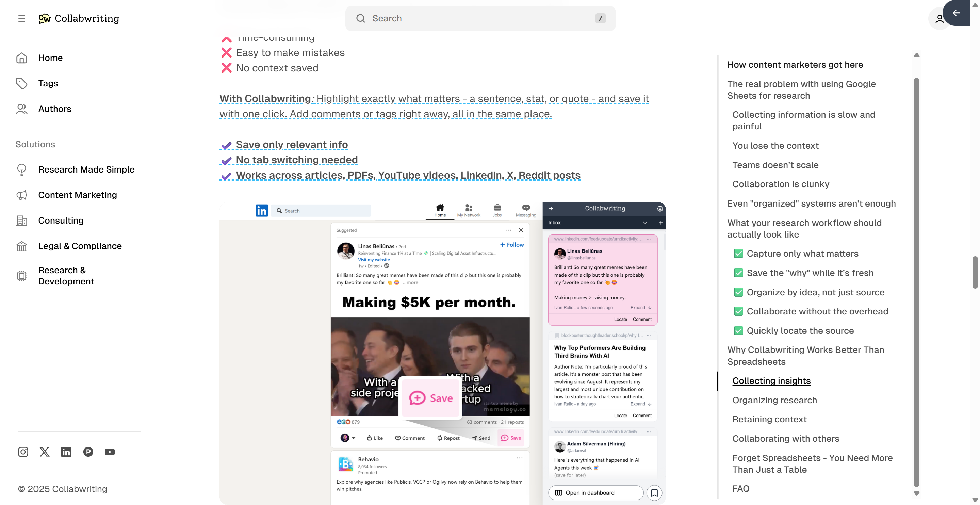Image resolution: width=980 pixels, height=505 pixels.
Task: Jump to Capture only what matters
Action: (802, 254)
